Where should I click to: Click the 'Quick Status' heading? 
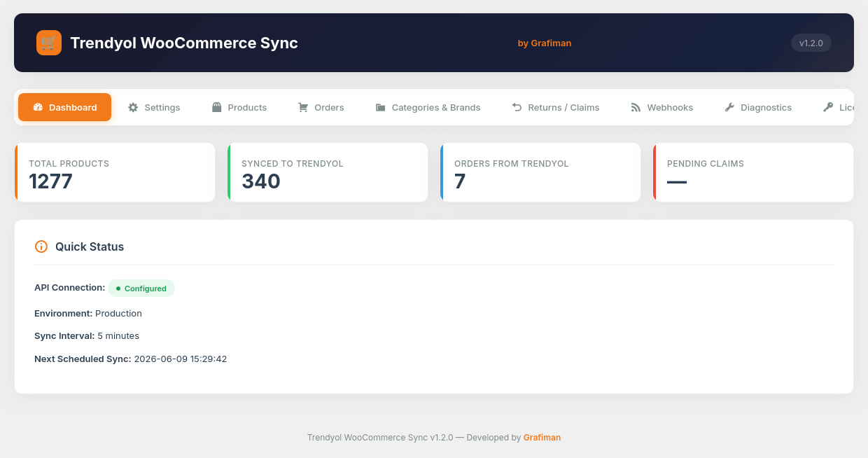[90, 247]
